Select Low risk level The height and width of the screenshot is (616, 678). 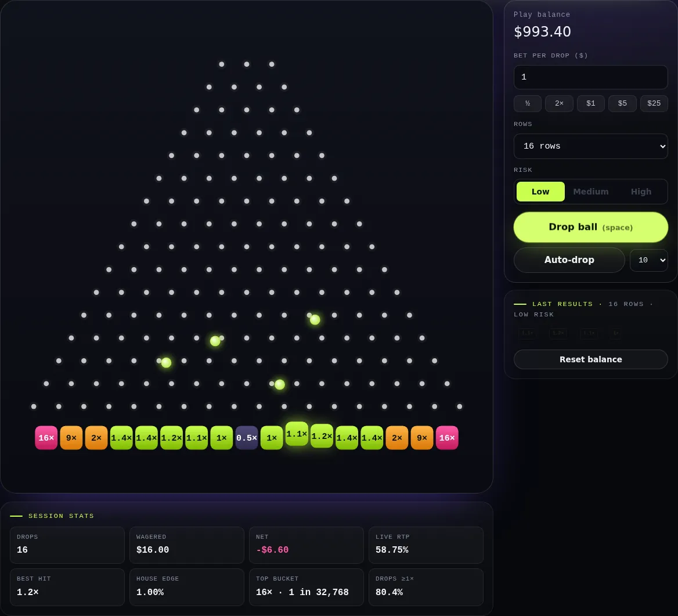[x=540, y=192]
